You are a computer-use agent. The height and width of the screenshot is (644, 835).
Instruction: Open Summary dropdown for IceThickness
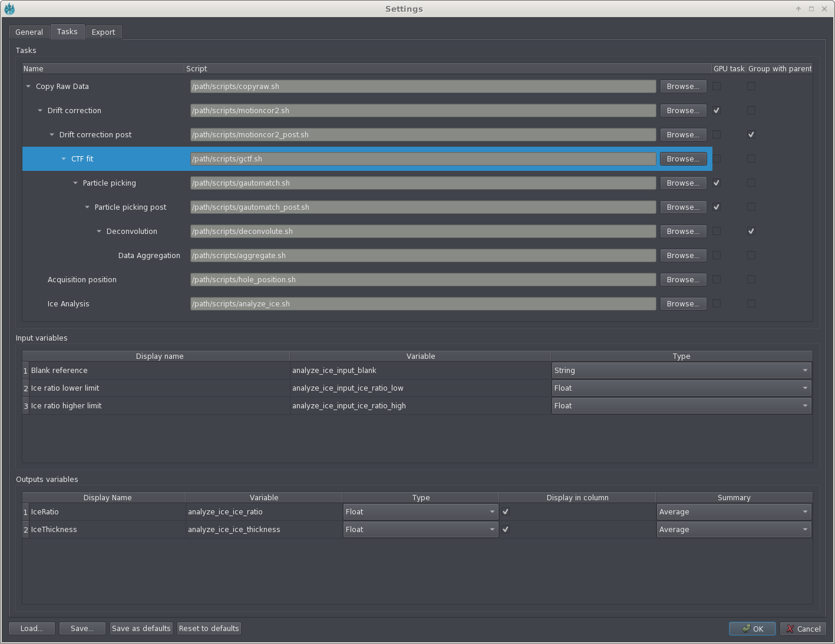click(x=734, y=530)
